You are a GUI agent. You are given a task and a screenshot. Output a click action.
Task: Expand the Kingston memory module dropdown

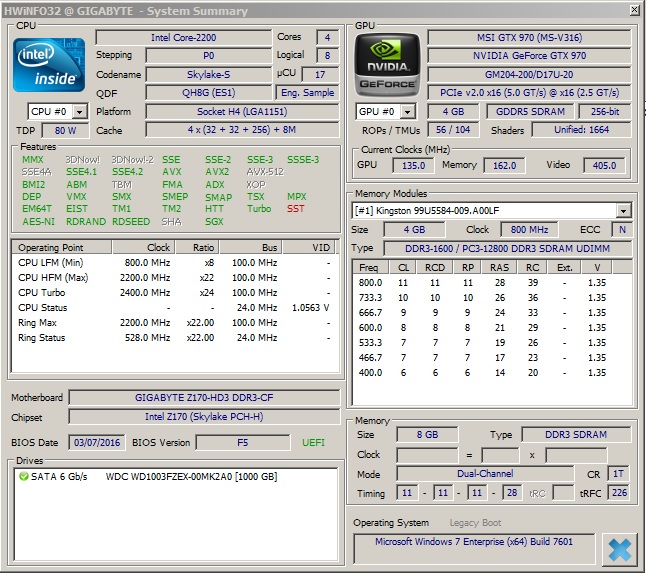click(623, 211)
